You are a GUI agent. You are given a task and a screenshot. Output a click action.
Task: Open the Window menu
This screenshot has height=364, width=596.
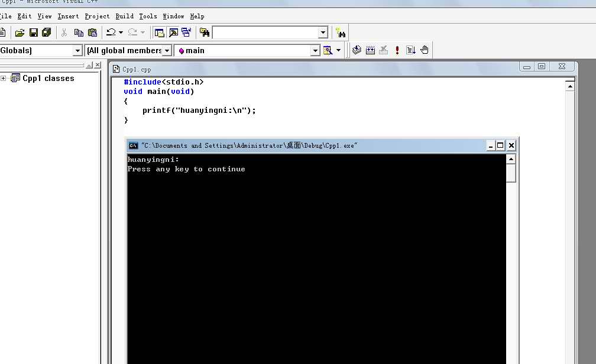pyautogui.click(x=173, y=17)
